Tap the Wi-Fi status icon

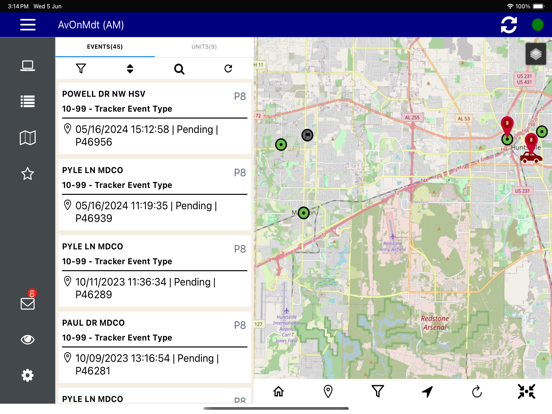point(510,6)
